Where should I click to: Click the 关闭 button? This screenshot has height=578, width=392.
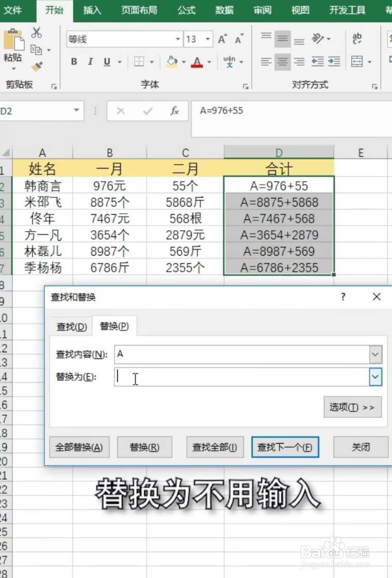tap(360, 447)
